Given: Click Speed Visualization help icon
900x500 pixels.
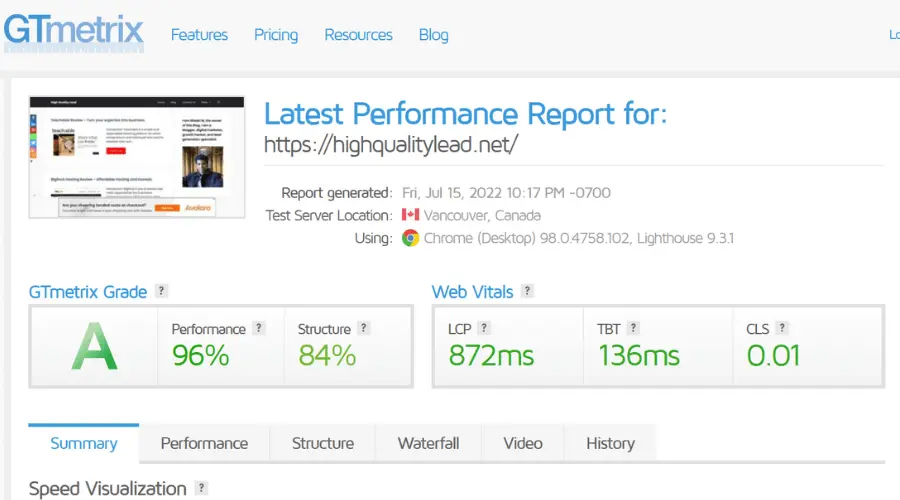Looking at the screenshot, I should 201,488.
